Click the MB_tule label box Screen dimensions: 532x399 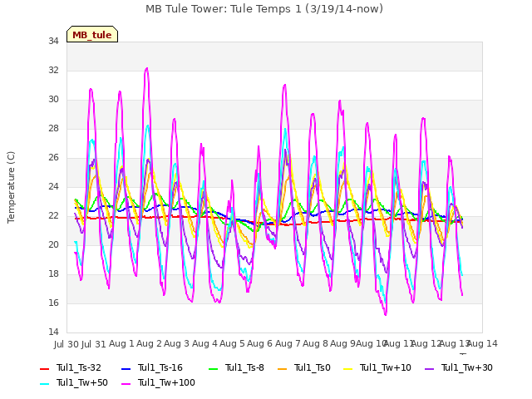[x=92, y=34]
